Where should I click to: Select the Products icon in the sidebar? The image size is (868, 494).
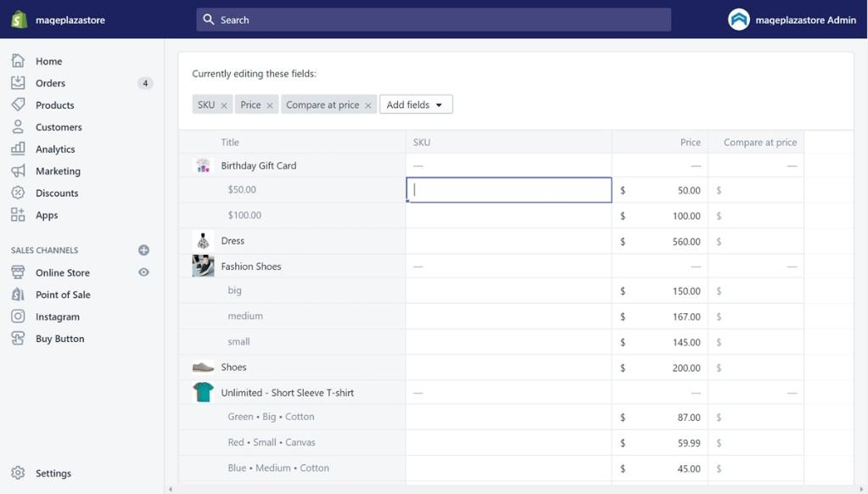(x=18, y=104)
